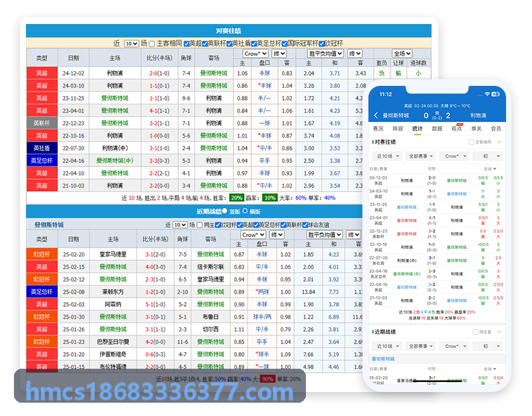Click 曼彻斯特城 in the 24-03-10 row
The width and height of the screenshot is (532, 416).
(213, 86)
